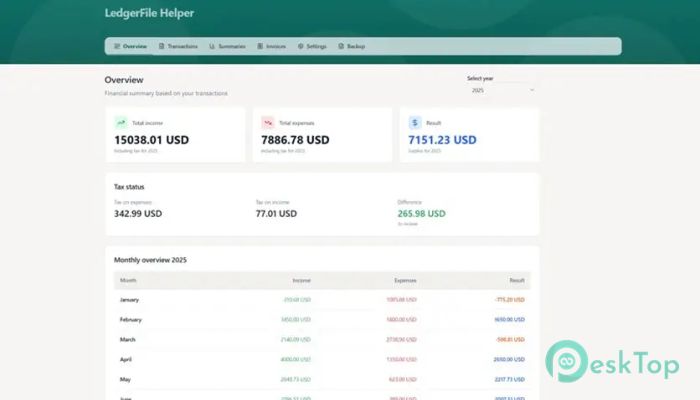700x400 pixels.
Task: Click the May result amount
Action: pos(509,379)
